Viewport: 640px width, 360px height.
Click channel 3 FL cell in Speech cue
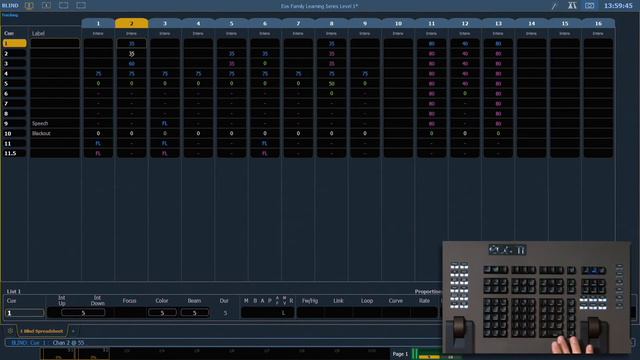point(165,123)
